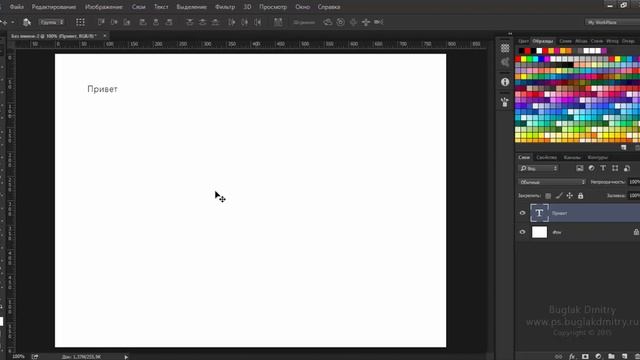Viewport: 640px width, 360px height.
Task: Toggle lock all padlock in Закрепить row
Action: click(580, 196)
